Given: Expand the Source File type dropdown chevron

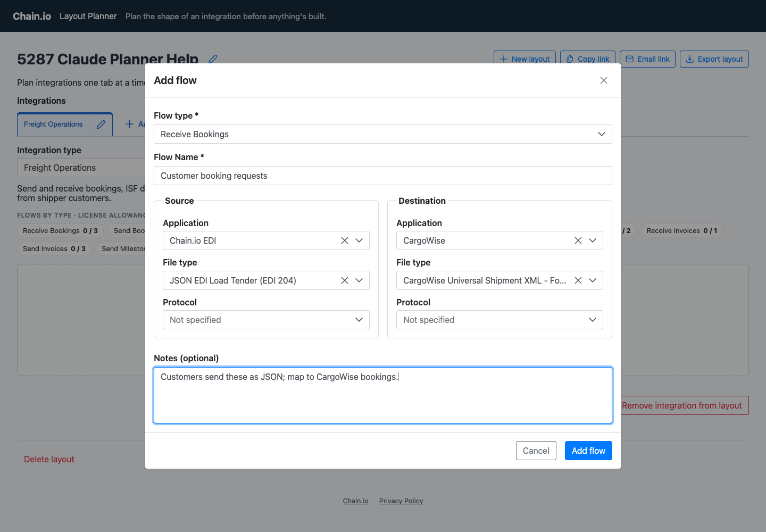Looking at the screenshot, I should 359,280.
